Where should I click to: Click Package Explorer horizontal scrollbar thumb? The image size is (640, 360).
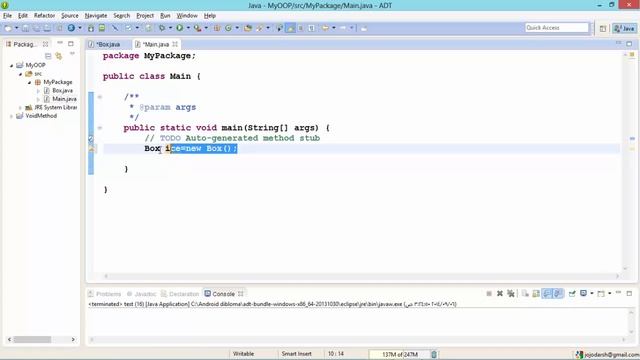click(x=32, y=340)
